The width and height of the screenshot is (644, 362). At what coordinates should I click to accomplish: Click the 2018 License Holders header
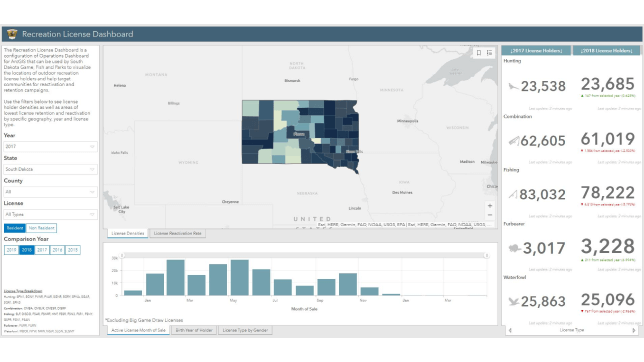pyautogui.click(x=606, y=51)
